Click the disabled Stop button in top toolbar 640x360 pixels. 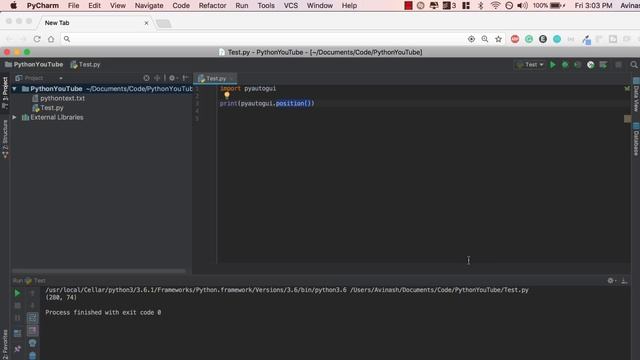(619, 64)
